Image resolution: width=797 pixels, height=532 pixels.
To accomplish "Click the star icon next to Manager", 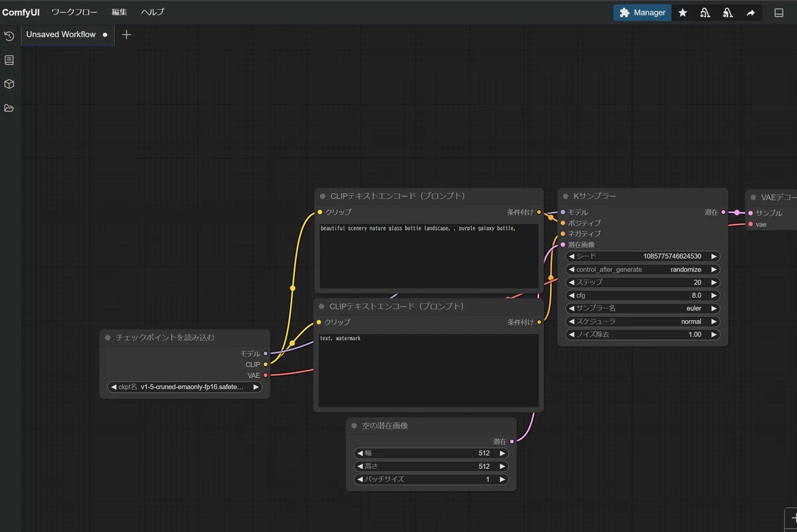I will pos(683,13).
